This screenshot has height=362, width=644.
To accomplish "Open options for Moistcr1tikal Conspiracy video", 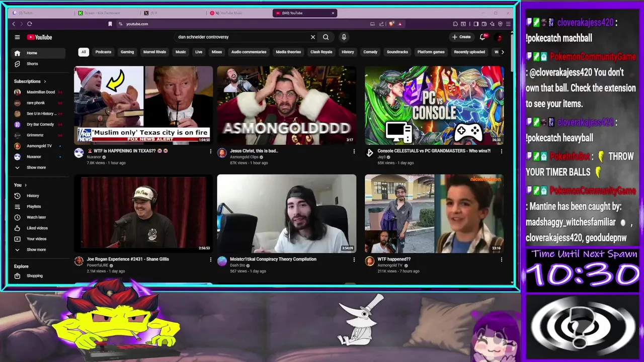I will point(354,260).
